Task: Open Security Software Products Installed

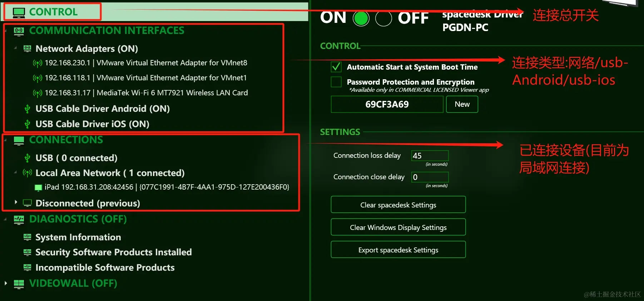Action: pos(114,252)
